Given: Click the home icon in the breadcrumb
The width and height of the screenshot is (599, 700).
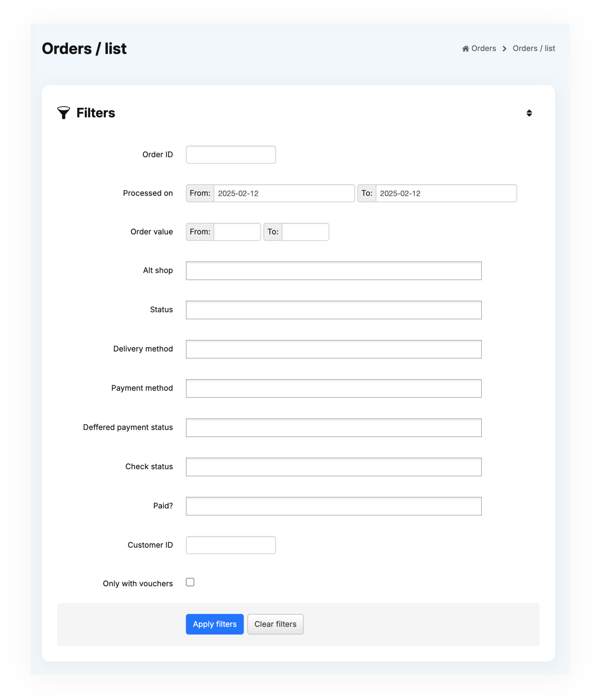Looking at the screenshot, I should [x=465, y=49].
